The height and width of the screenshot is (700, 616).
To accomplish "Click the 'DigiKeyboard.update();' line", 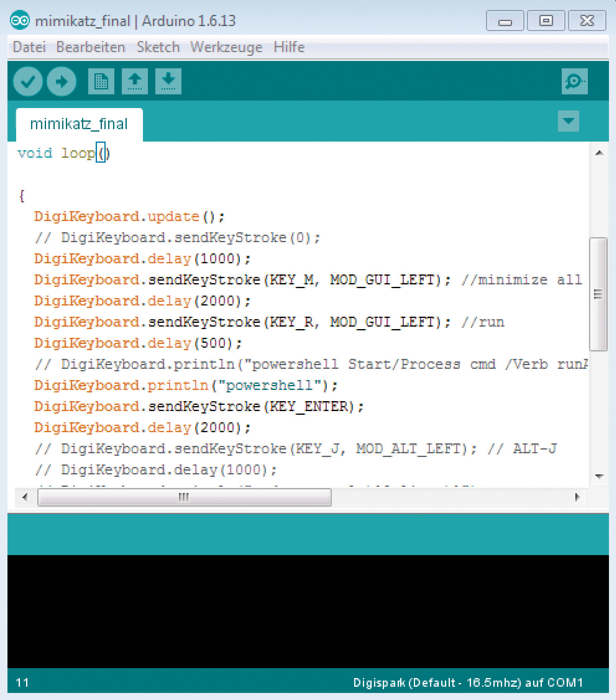I will [129, 216].
